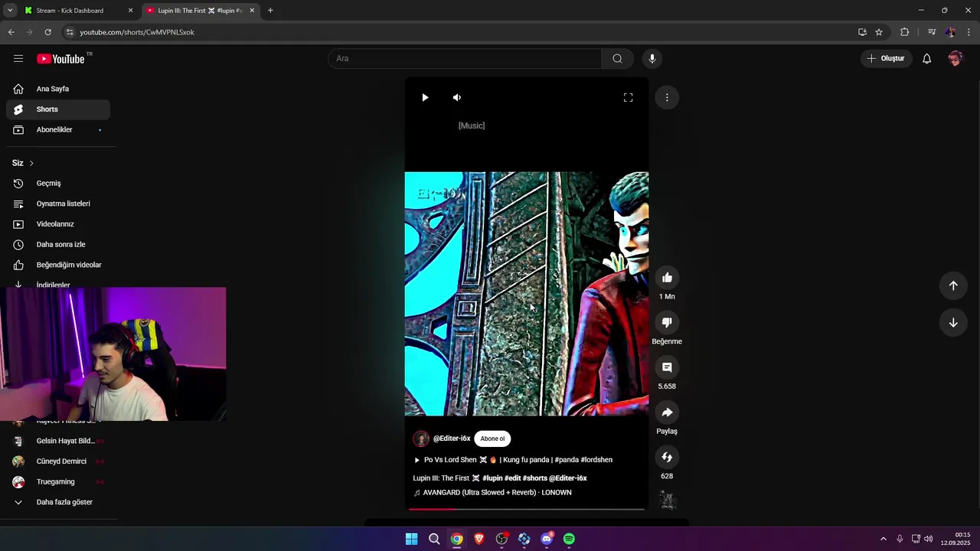Open the AVANGARD sound link
This screenshot has height=551, width=980.
click(x=492, y=493)
